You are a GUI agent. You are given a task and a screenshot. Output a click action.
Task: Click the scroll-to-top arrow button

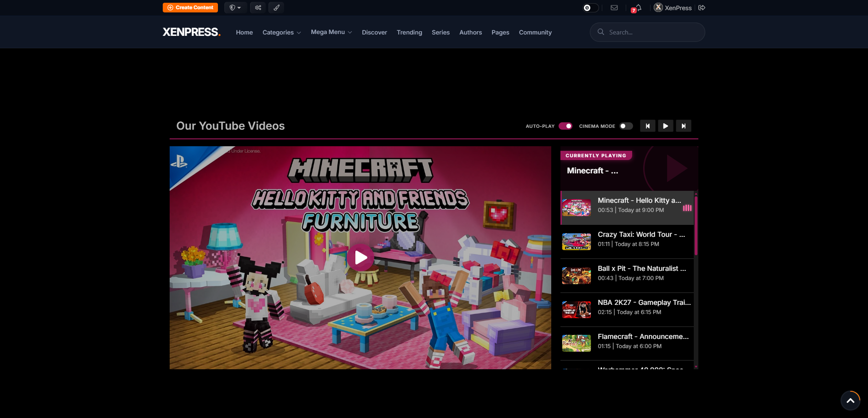(851, 401)
